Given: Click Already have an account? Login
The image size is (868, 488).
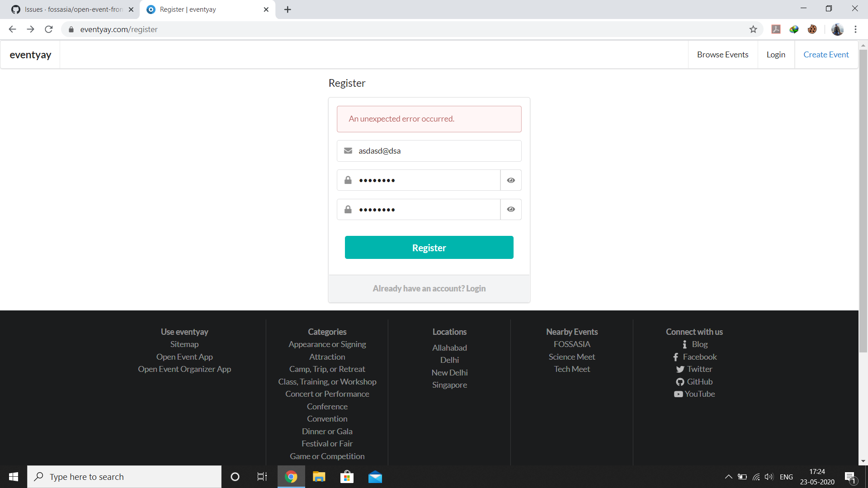Looking at the screenshot, I should [429, 288].
